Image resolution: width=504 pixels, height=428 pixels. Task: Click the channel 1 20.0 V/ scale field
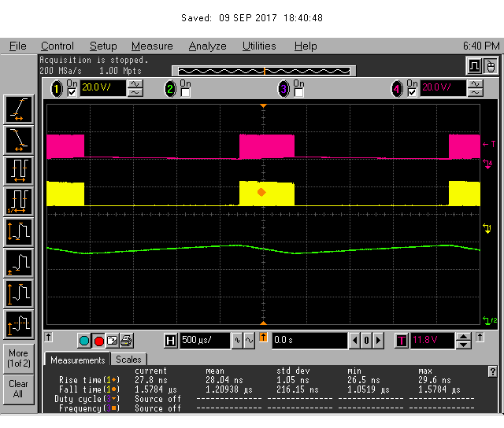102,88
